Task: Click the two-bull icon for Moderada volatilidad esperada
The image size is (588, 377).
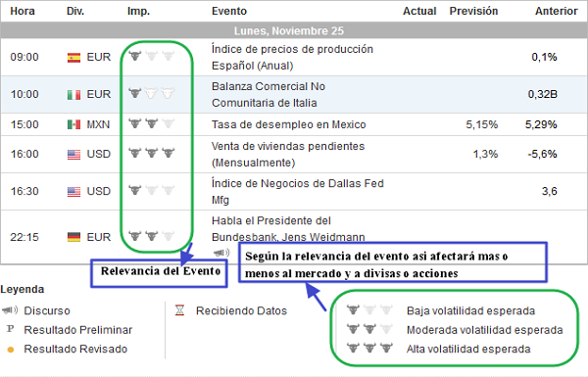Action: click(369, 329)
